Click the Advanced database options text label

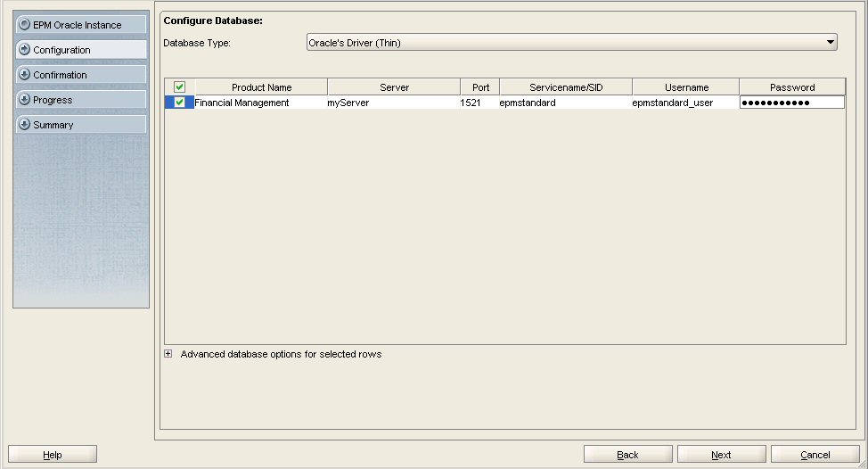(x=281, y=354)
